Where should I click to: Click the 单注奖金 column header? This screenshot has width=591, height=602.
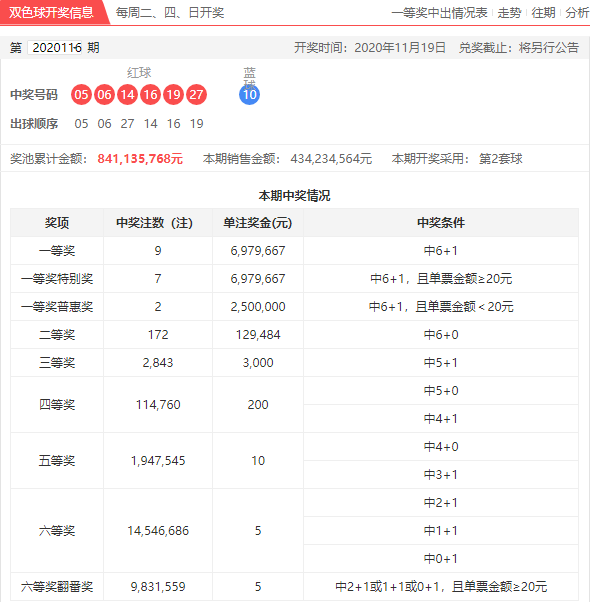(x=258, y=223)
